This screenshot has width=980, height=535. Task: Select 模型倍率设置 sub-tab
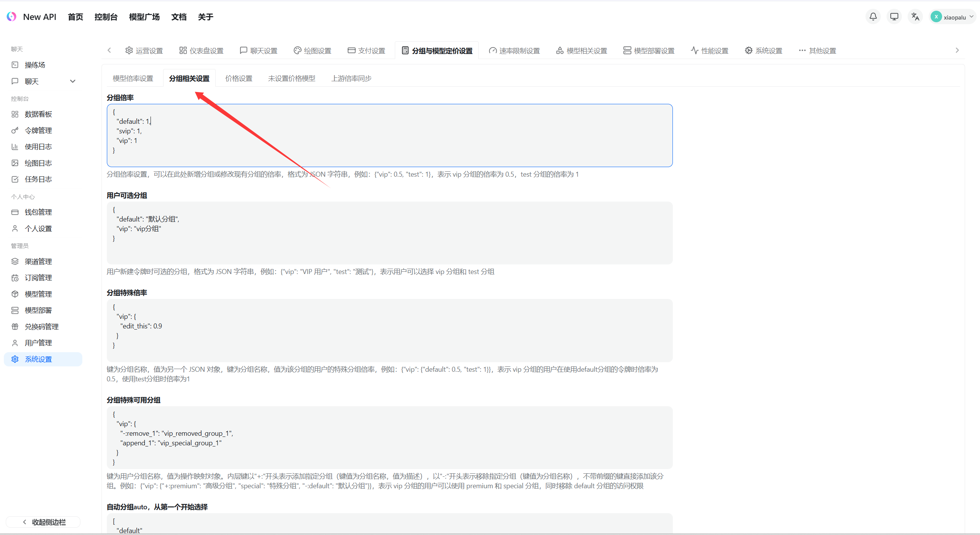(133, 78)
